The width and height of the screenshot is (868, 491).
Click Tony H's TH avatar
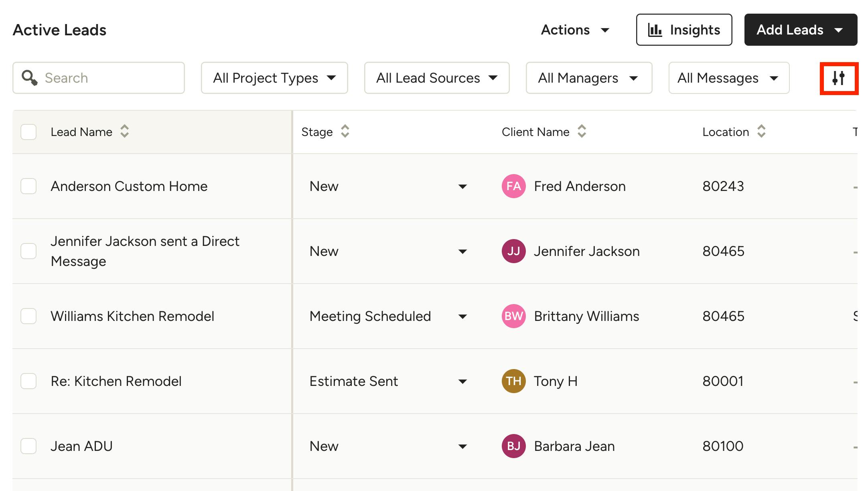pos(513,381)
